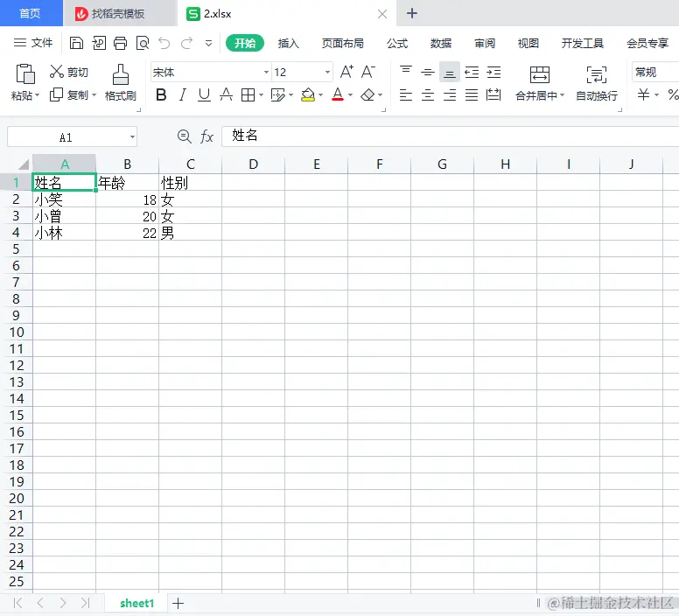
Task: Apply red font color A
Action: tap(338, 94)
